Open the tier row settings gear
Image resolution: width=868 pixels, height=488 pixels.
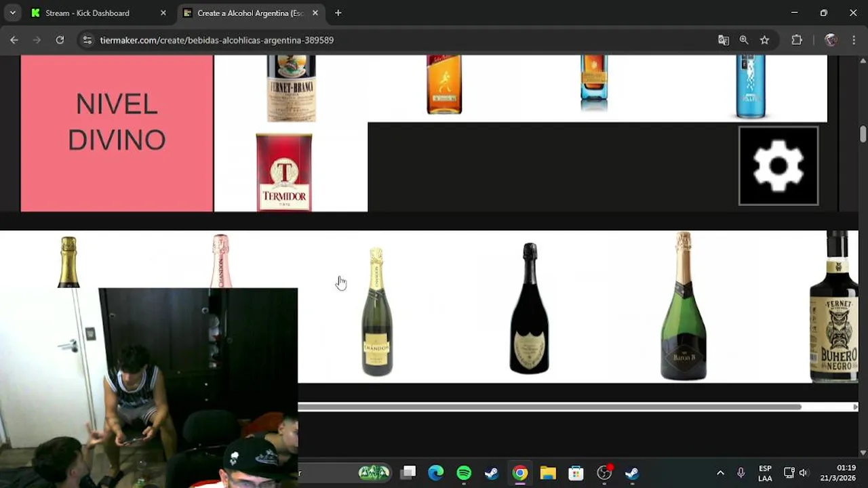778,166
